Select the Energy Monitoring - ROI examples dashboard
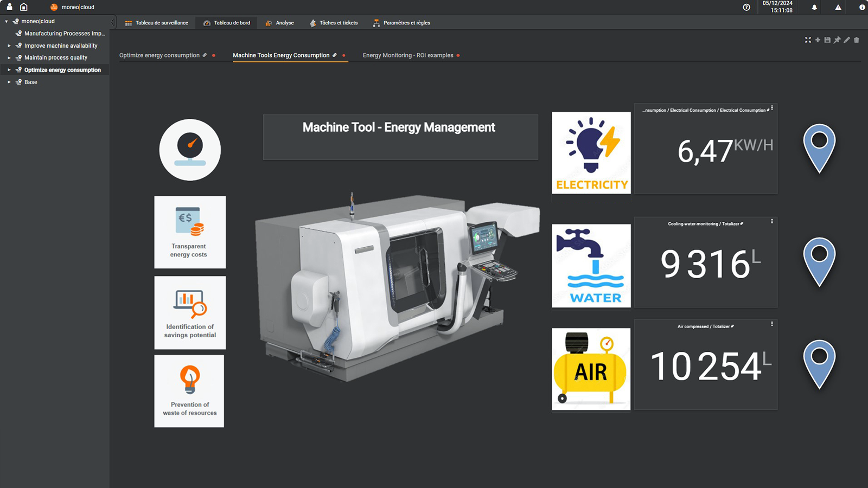868x488 pixels. (x=408, y=55)
